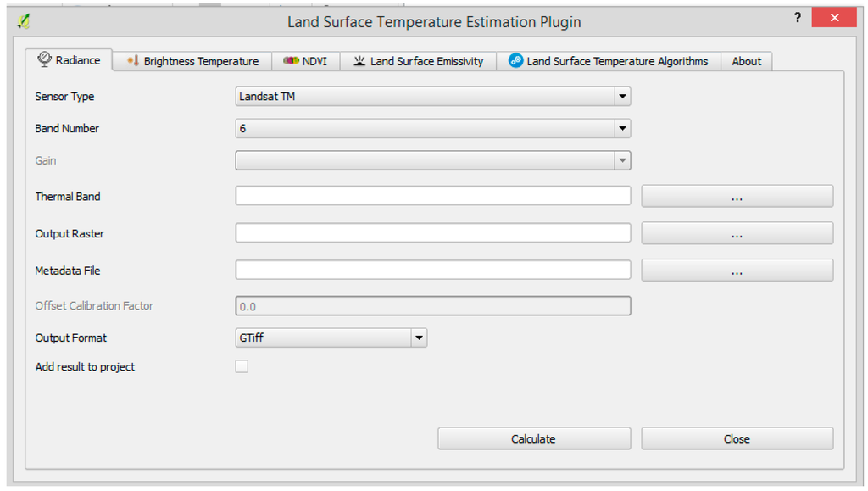Expand the Sensor Type dropdown
868x491 pixels.
pos(623,97)
